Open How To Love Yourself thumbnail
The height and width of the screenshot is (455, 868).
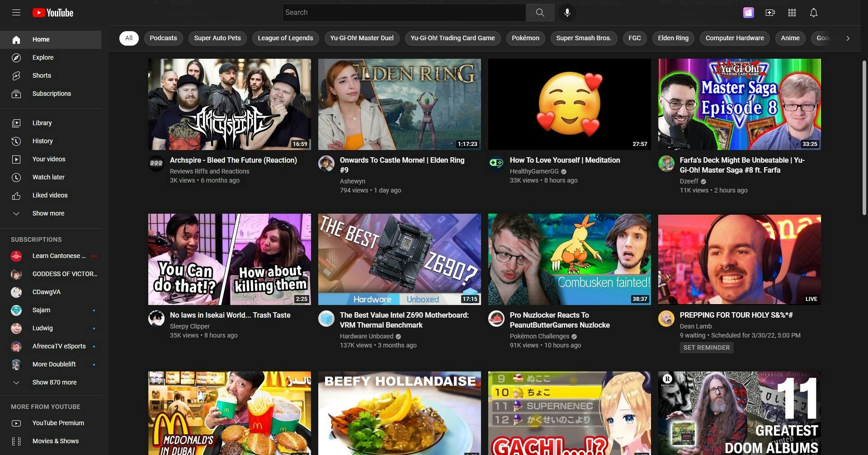coord(570,104)
